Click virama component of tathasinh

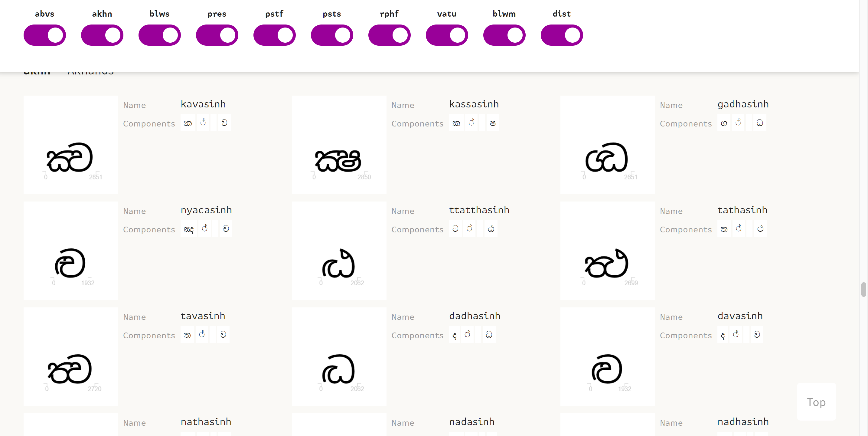[x=739, y=229]
